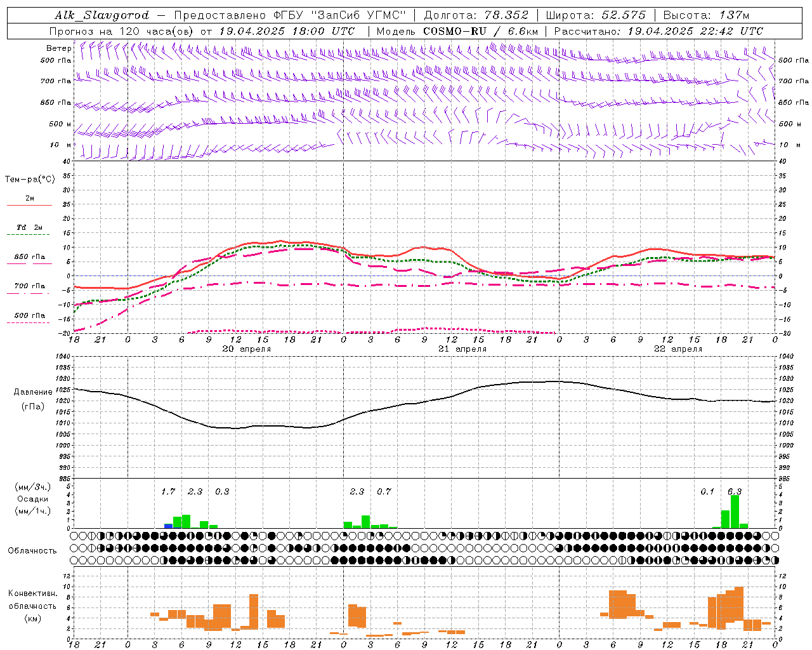
Task: Click the 22 апреля date label
Action: click(x=678, y=349)
